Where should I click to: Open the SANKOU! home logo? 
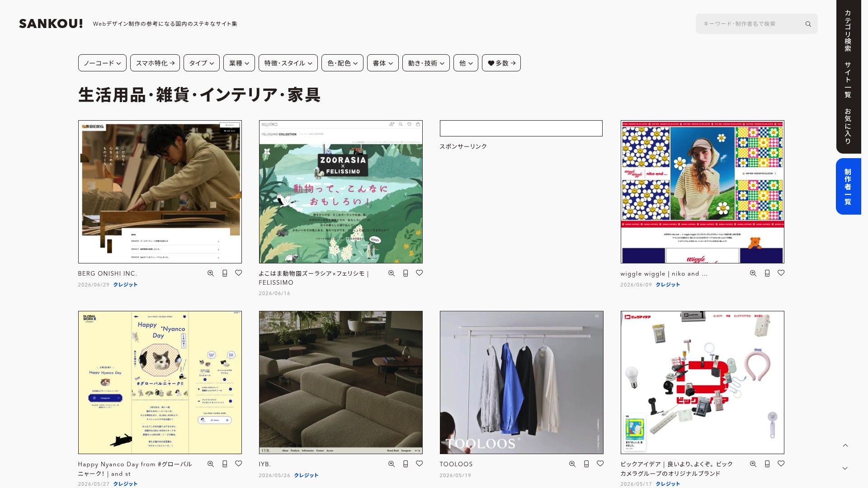pos(51,24)
